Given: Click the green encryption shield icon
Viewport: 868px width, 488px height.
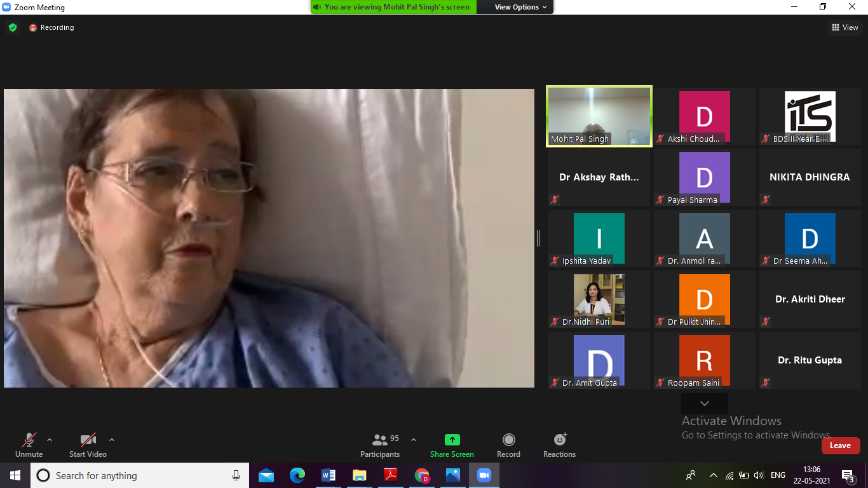Looking at the screenshot, I should pos(13,27).
